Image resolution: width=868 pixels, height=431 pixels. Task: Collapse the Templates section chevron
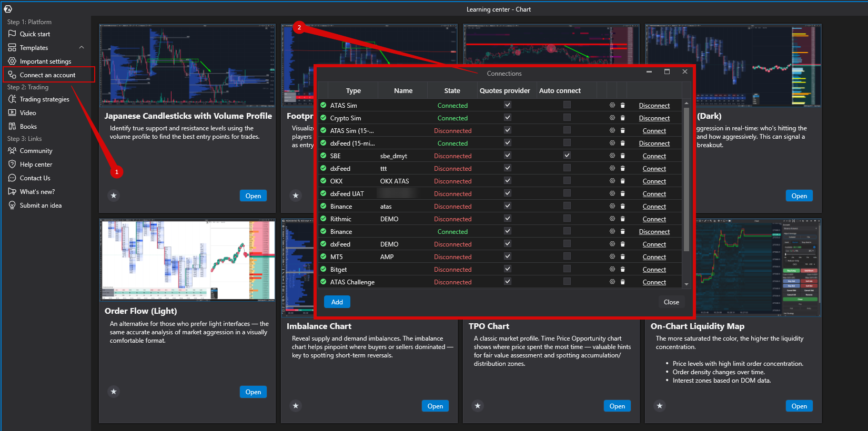82,47
